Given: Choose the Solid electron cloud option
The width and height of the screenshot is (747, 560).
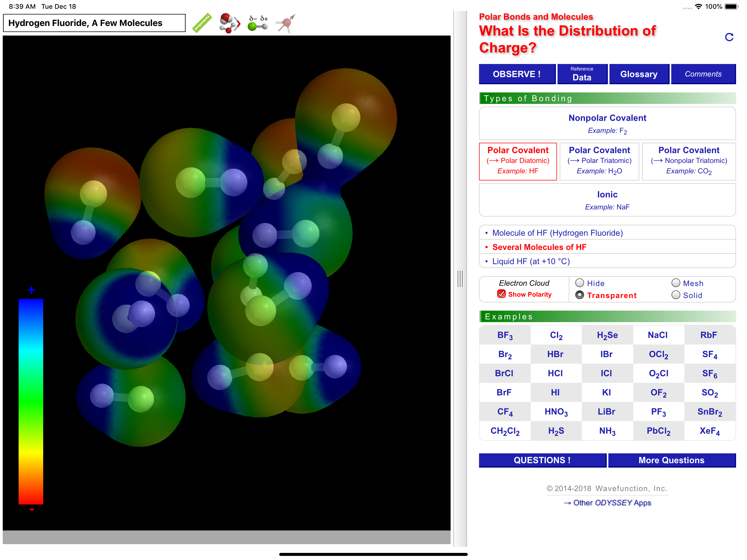Looking at the screenshot, I should pyautogui.click(x=676, y=295).
